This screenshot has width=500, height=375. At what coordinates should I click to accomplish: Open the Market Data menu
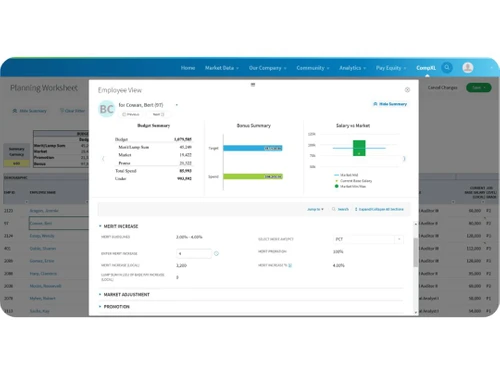click(x=222, y=68)
